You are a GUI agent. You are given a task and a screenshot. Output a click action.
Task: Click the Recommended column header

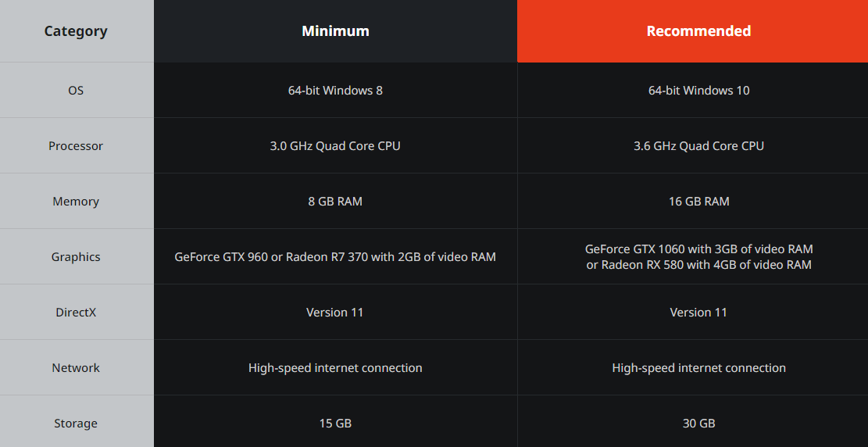coord(698,31)
